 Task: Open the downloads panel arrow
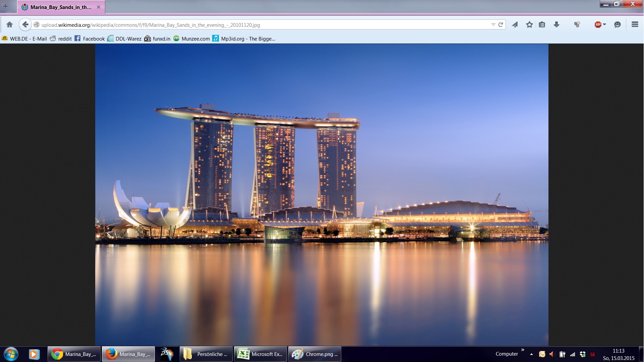coord(557,24)
